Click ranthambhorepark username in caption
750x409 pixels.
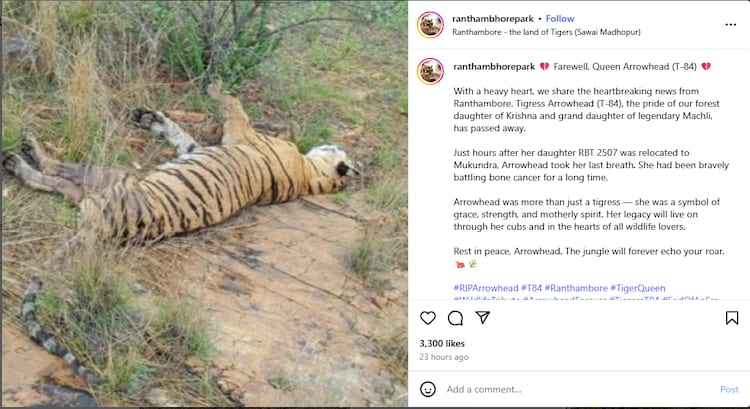493,65
